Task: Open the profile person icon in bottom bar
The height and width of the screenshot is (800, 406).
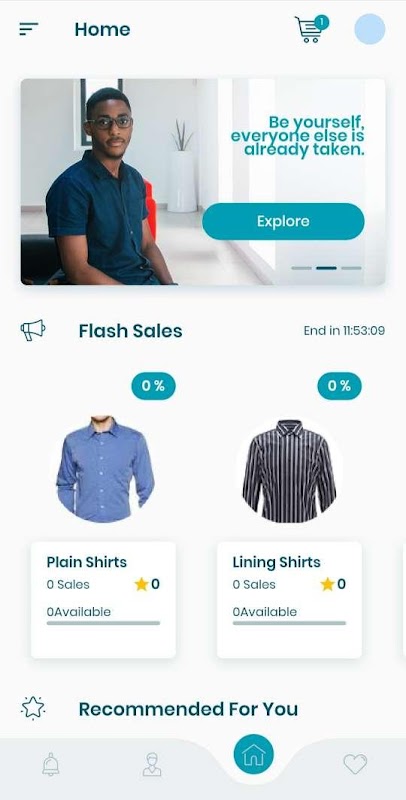Action: pos(152,764)
